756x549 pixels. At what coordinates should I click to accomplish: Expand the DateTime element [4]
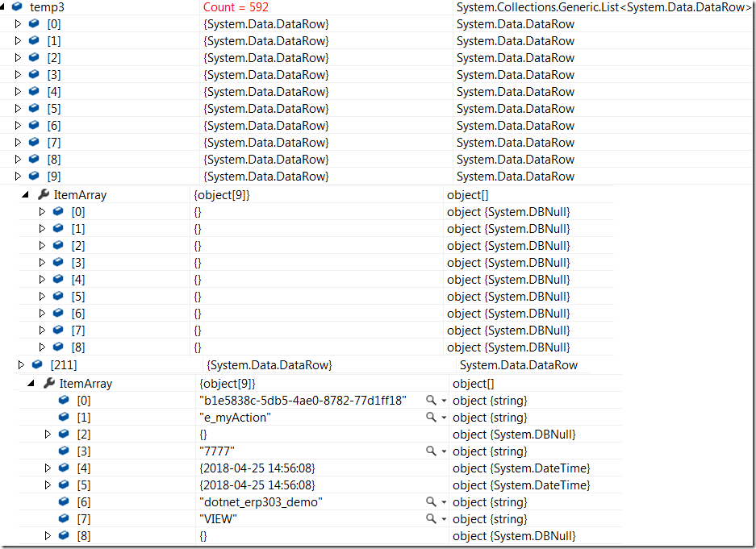(47, 468)
